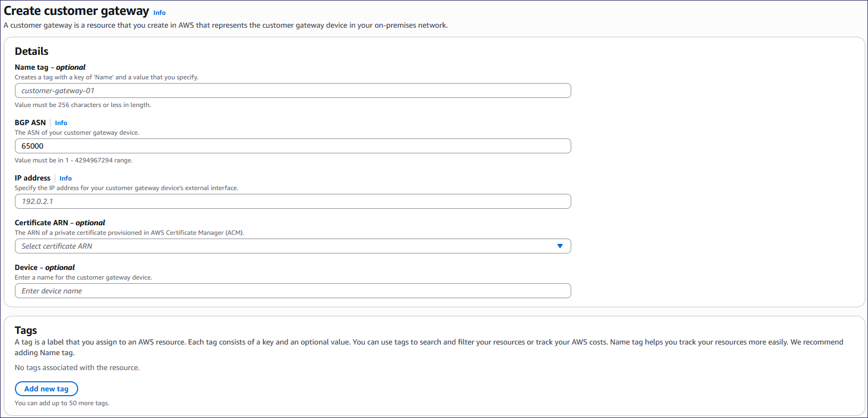Viewport: 868px width, 418px height.
Task: Click the IP address label text
Action: (x=32, y=178)
